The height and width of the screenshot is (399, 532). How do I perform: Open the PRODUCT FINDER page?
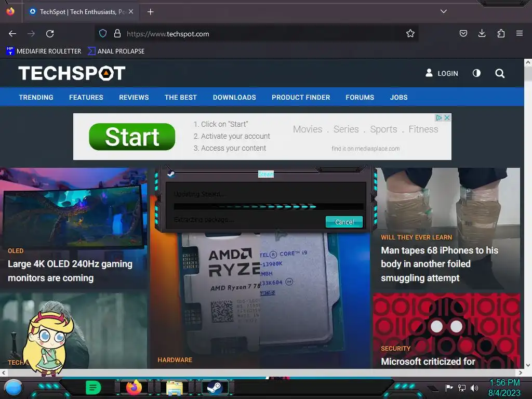click(301, 97)
